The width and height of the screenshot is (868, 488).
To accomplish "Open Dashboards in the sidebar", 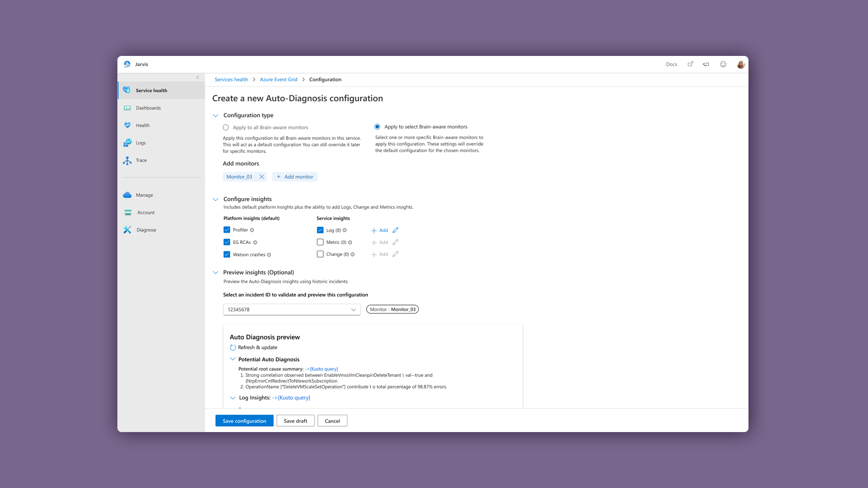I will pyautogui.click(x=148, y=108).
